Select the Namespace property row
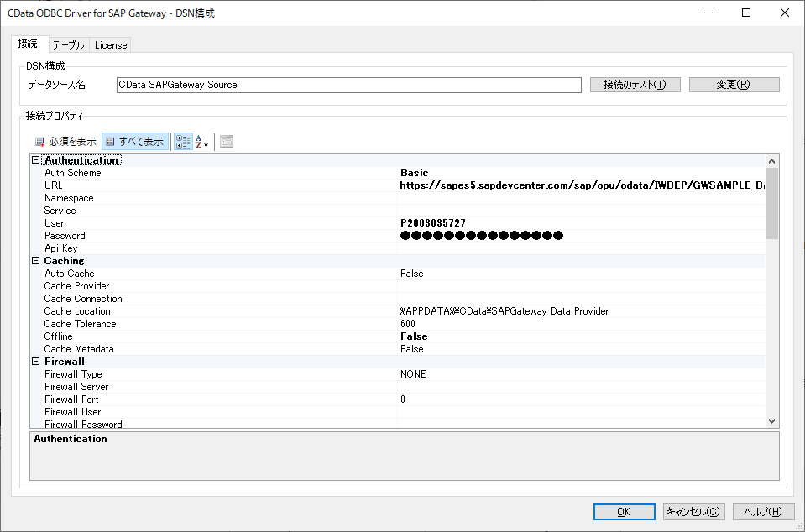 (404, 198)
